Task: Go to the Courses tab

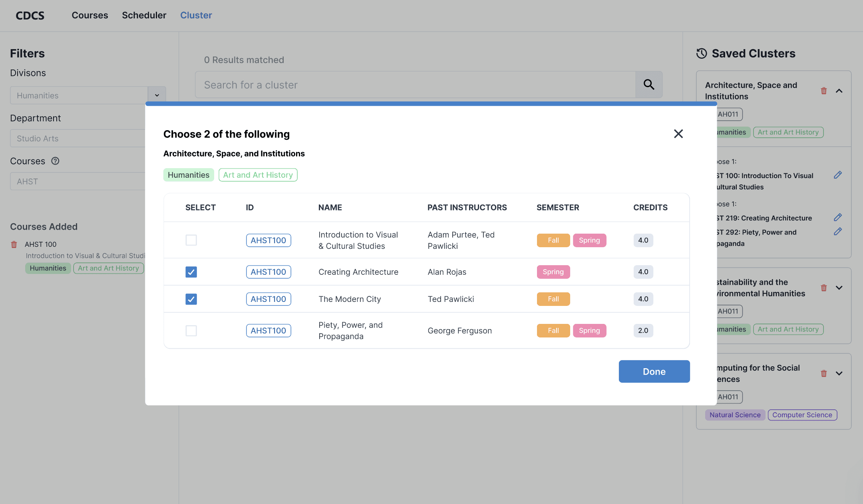Action: click(x=90, y=15)
